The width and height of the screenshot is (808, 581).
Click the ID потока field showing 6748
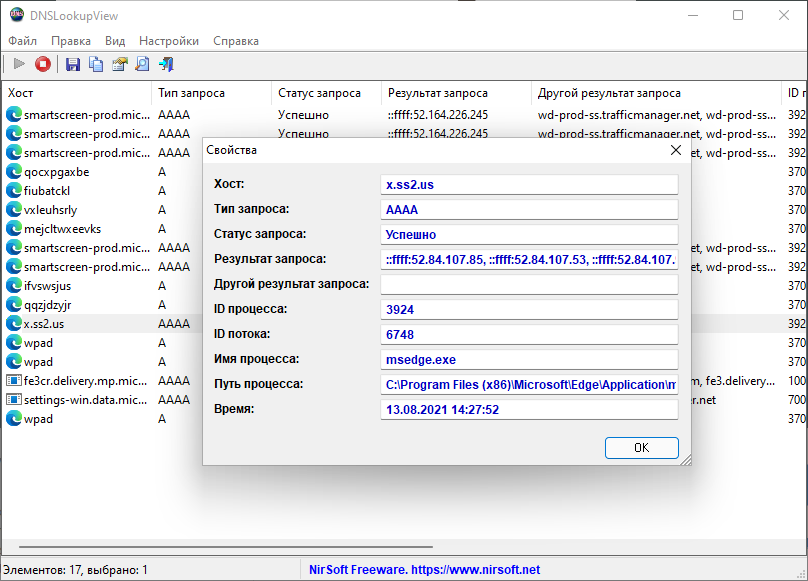(529, 335)
